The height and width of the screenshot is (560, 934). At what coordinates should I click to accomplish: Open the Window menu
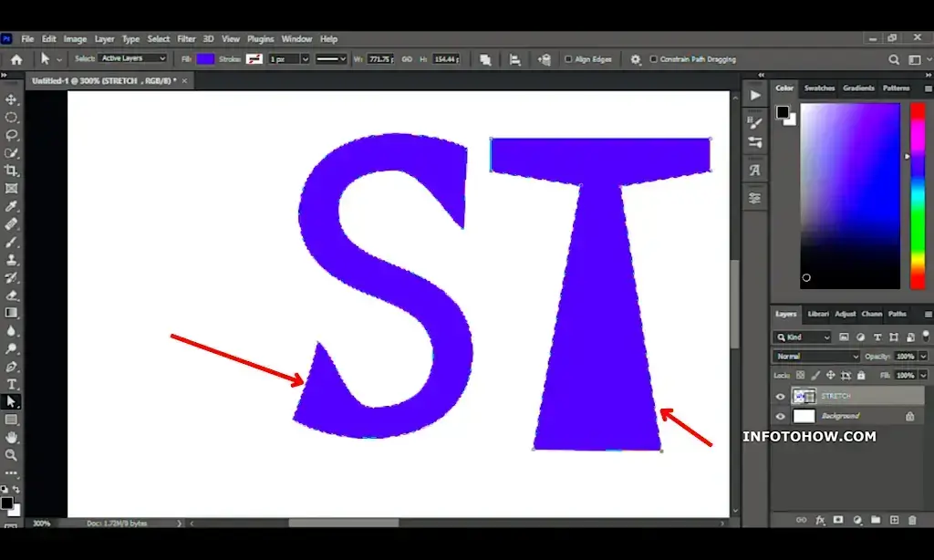click(x=296, y=39)
